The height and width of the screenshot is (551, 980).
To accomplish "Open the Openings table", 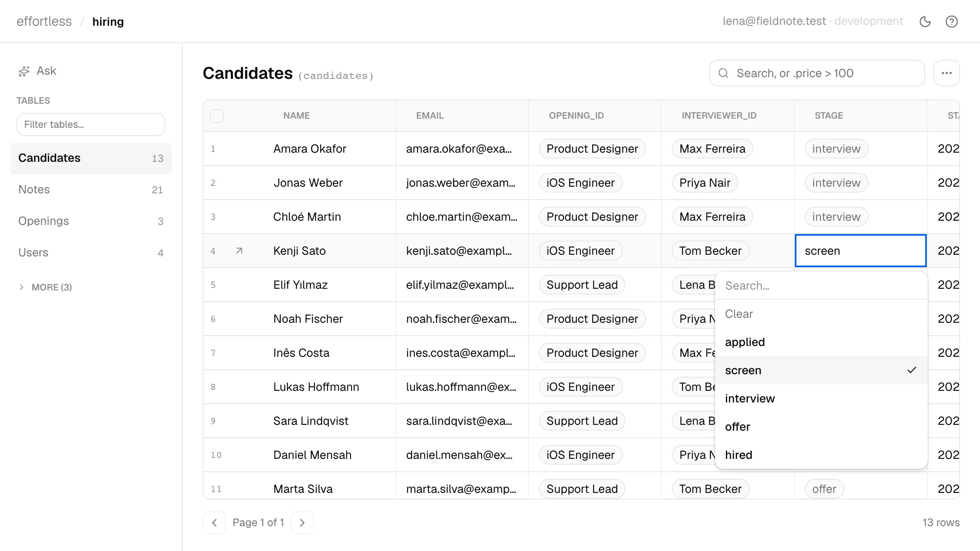I will click(91, 221).
